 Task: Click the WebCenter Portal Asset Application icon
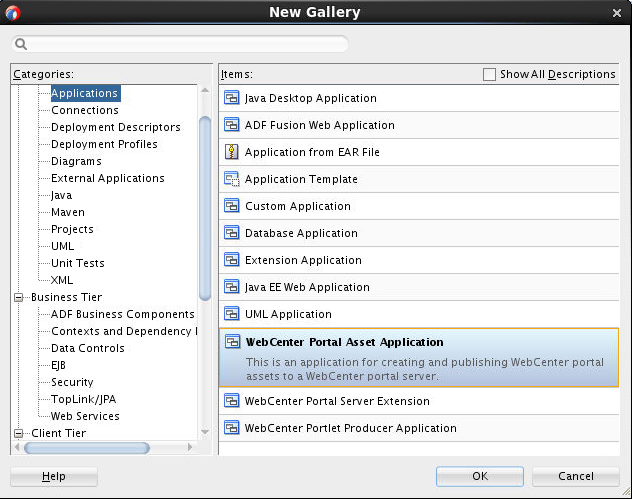(232, 342)
